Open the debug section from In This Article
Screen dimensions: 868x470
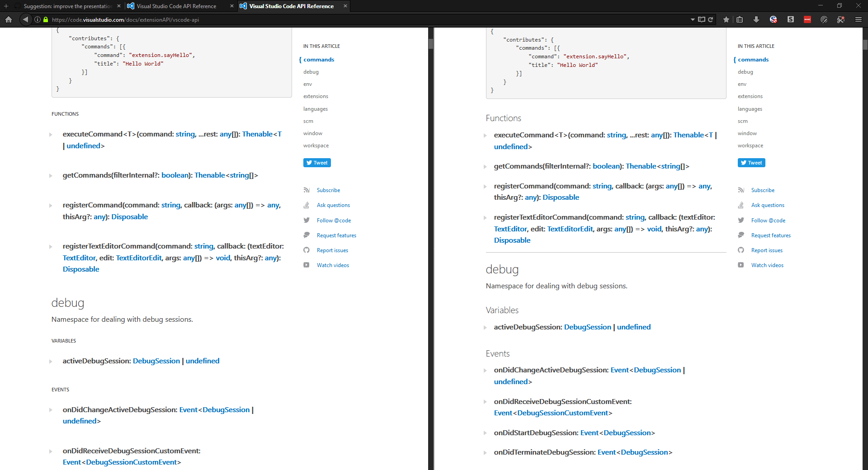pos(311,71)
